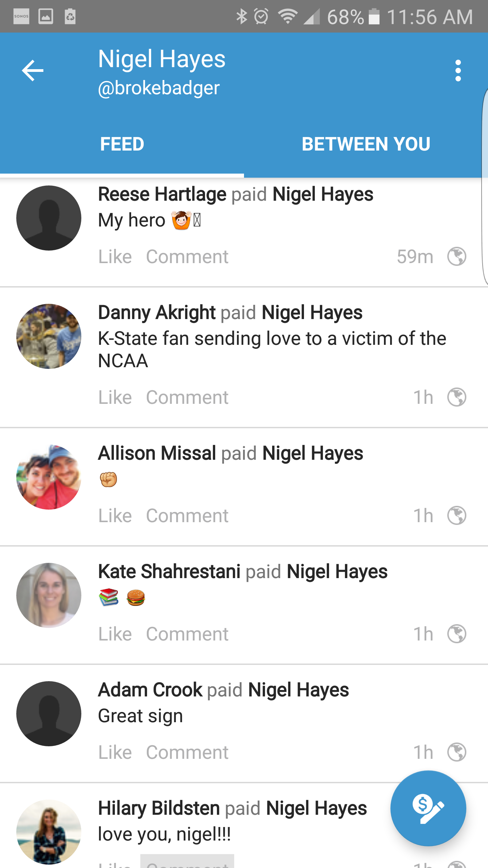Like Adam Crook's "Great sign" payment
The height and width of the screenshot is (868, 488).
(115, 752)
